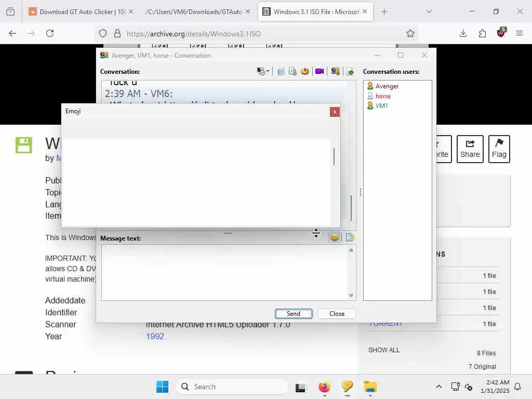Click Close button in conversation window
Image resolution: width=532 pixels, height=399 pixels.
(337, 314)
